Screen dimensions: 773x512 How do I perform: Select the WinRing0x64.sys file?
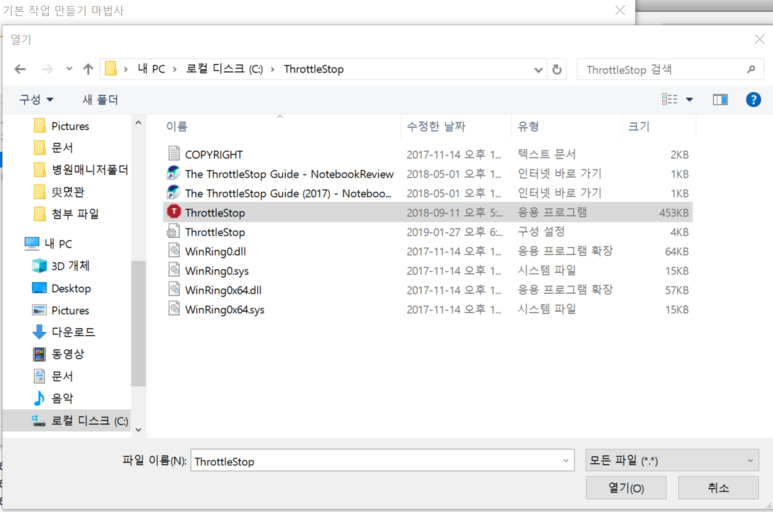click(x=428, y=309)
